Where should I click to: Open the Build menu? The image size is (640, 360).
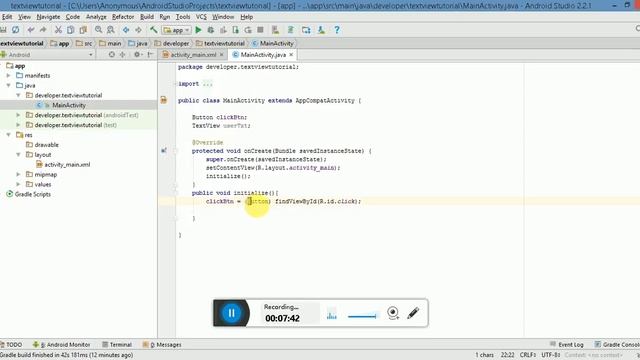[x=147, y=17]
